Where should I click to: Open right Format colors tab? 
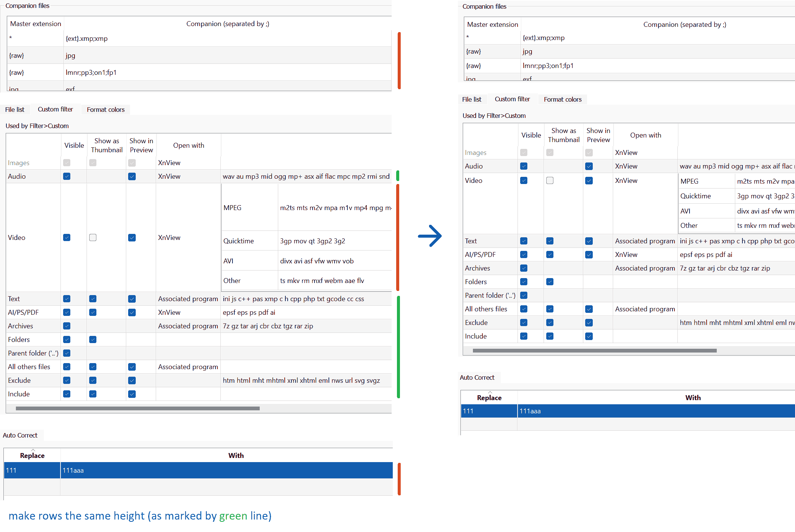tap(563, 99)
